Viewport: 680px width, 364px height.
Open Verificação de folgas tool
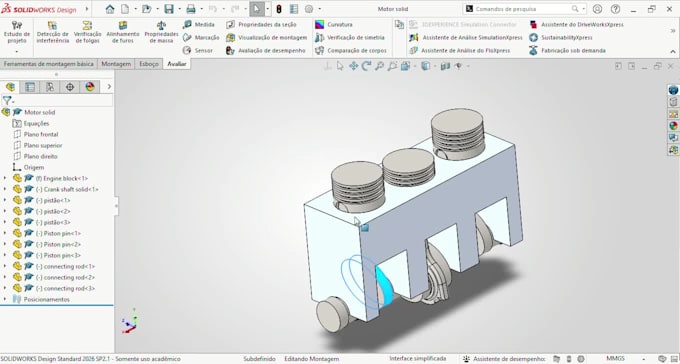coord(88,32)
